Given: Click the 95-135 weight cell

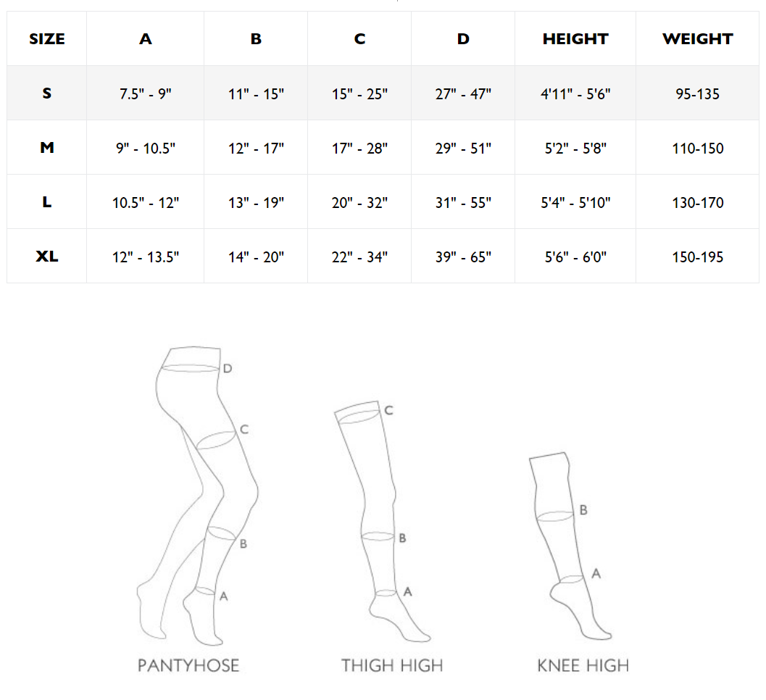Looking at the screenshot, I should [x=698, y=93].
